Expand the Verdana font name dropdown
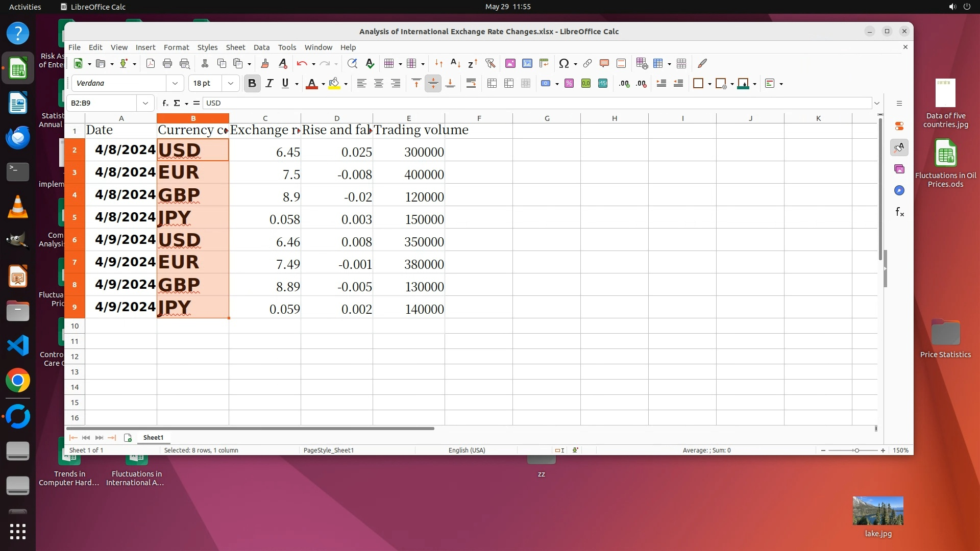The image size is (980, 551). click(175, 83)
